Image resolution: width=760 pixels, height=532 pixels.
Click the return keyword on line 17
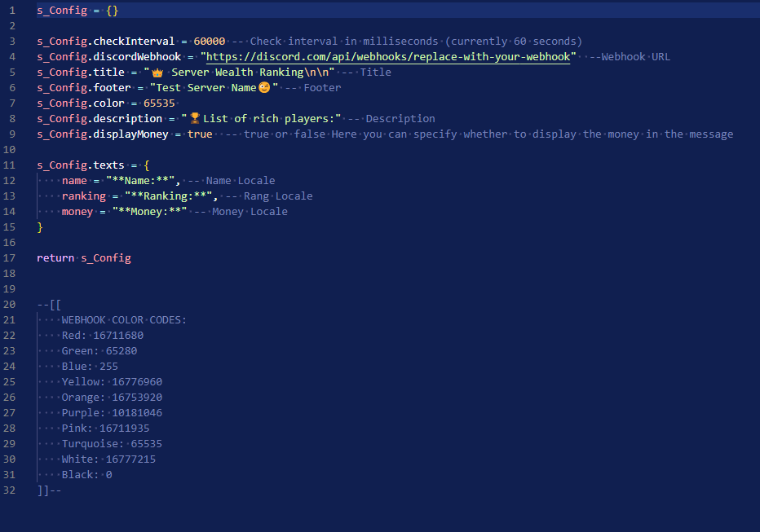[55, 258]
